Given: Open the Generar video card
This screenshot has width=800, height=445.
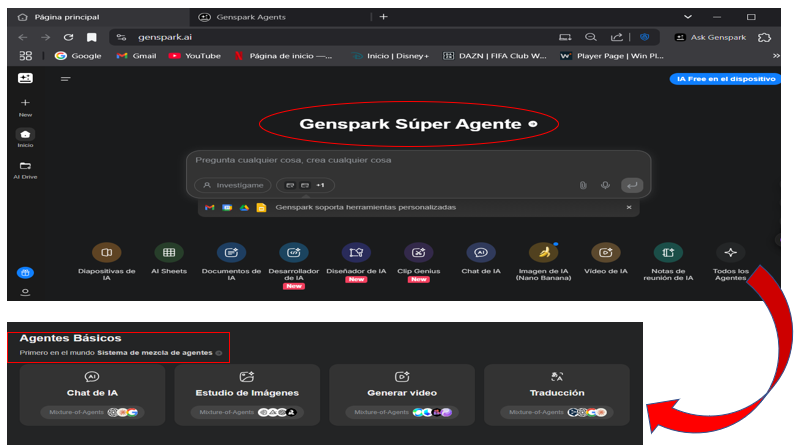Looking at the screenshot, I should tap(402, 395).
